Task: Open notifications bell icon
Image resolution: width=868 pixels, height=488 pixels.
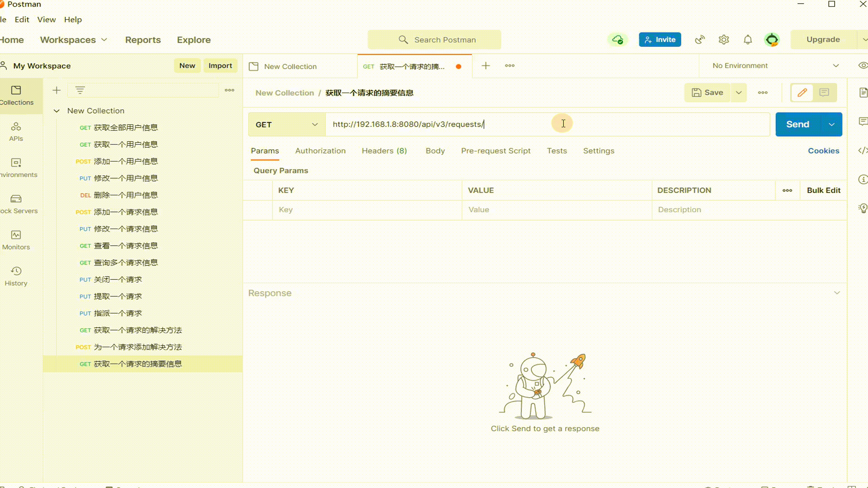Action: coord(748,40)
